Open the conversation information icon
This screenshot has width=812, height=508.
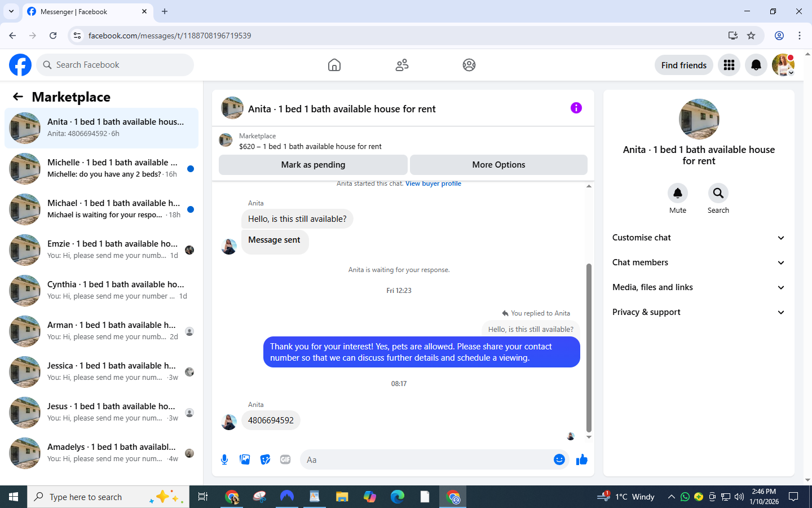pos(576,108)
